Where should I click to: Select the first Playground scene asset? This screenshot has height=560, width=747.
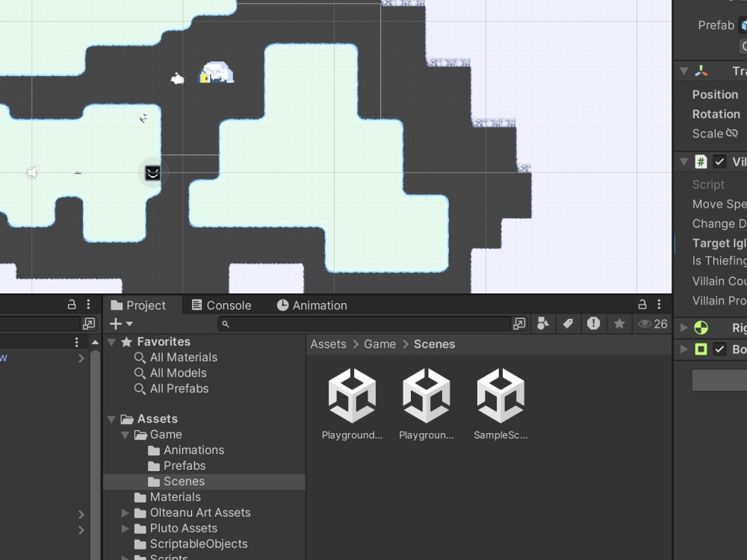(352, 404)
